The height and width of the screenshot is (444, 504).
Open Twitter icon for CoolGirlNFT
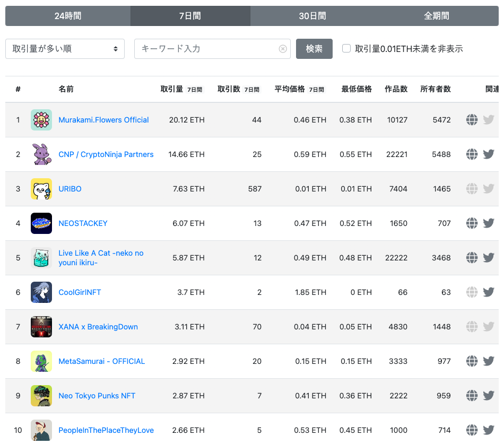[489, 292]
